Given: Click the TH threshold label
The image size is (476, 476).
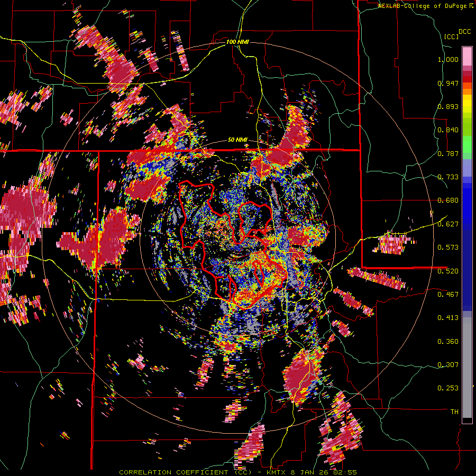Looking at the screenshot, I should [x=454, y=411].
